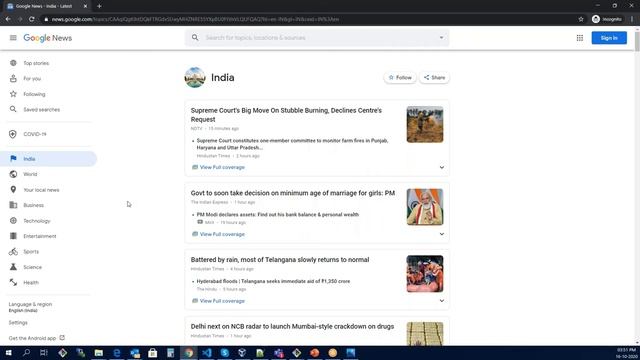Click the Saved searches magnifier icon
This screenshot has width=640, height=360.
tap(13, 109)
